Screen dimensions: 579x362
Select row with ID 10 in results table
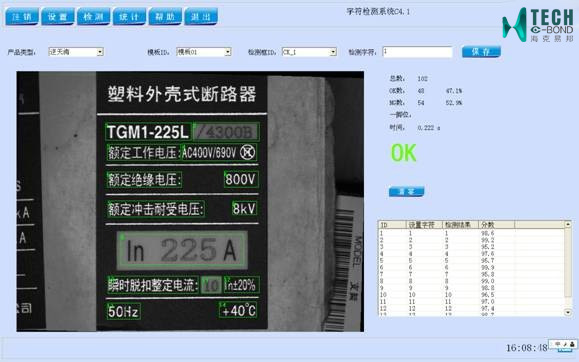[471, 295]
